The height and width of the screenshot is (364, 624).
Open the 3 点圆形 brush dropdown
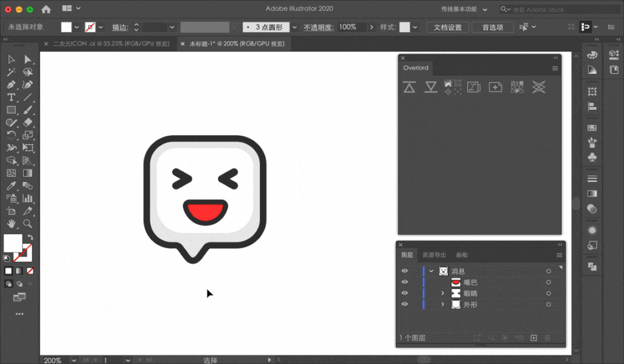pos(295,27)
